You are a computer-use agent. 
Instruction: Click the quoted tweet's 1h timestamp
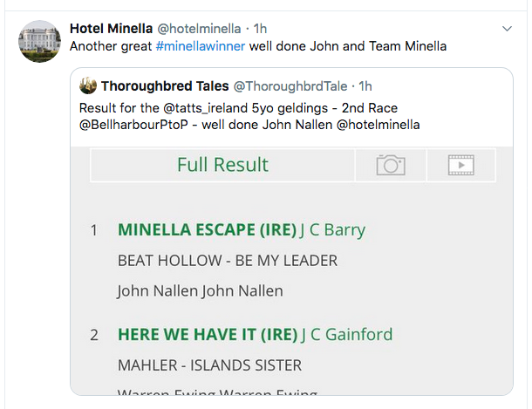365,86
